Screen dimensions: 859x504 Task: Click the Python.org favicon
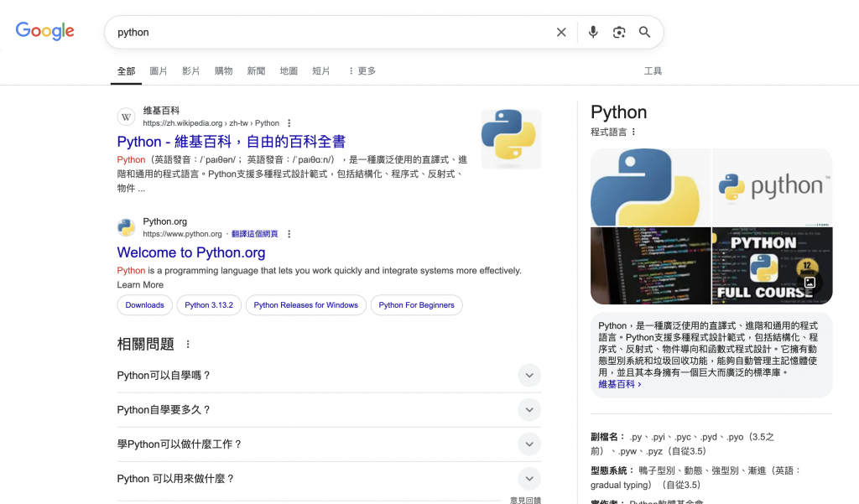click(x=126, y=227)
